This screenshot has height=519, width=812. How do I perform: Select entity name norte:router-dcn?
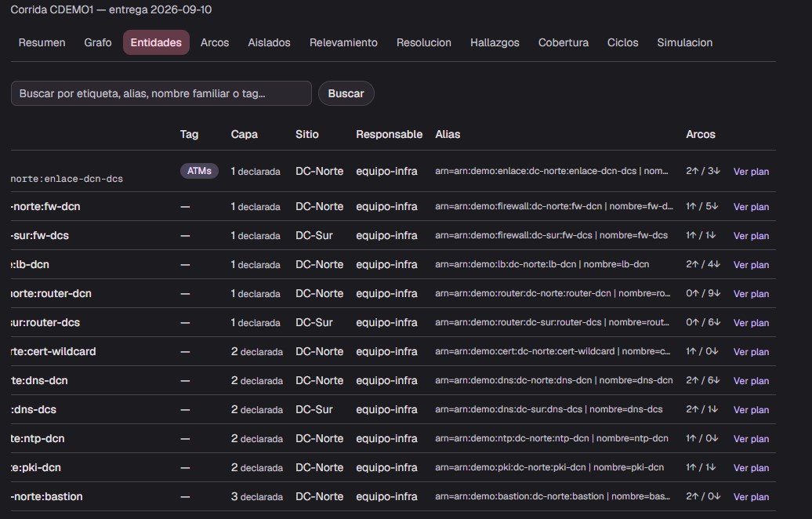(x=51, y=293)
